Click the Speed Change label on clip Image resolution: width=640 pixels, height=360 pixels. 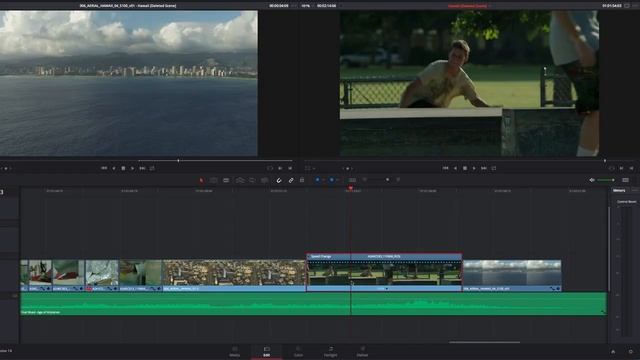coord(321,257)
